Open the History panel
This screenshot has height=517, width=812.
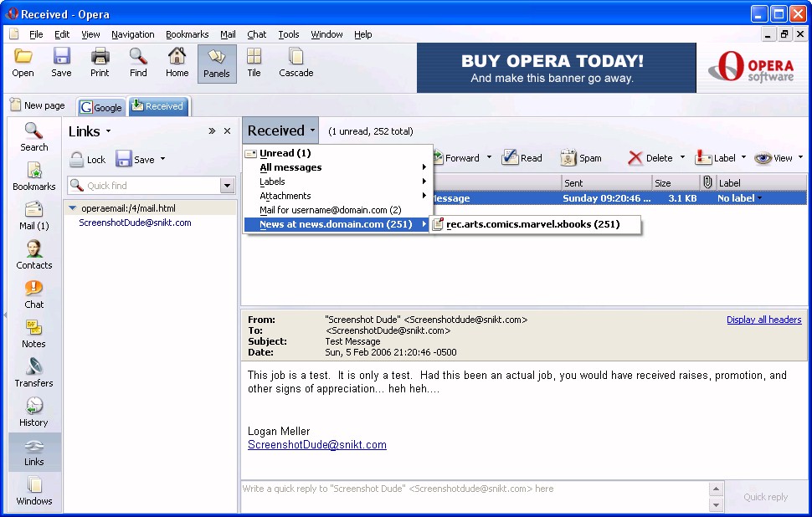tap(33, 413)
